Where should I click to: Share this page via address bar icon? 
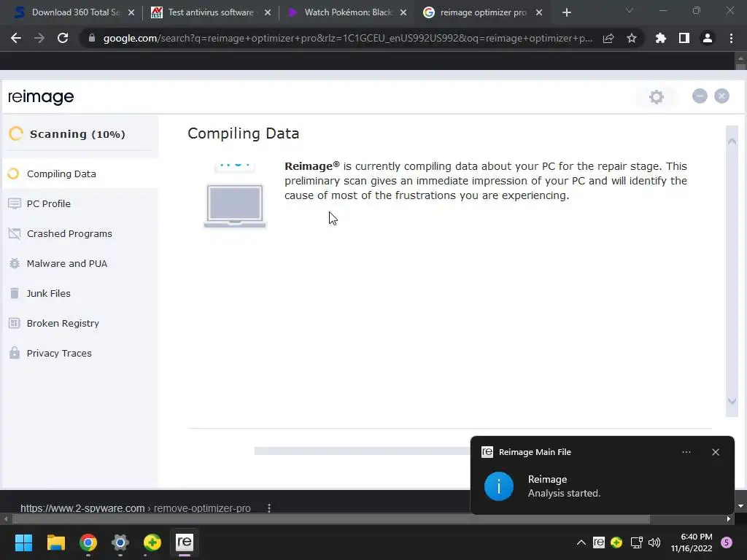[608, 38]
